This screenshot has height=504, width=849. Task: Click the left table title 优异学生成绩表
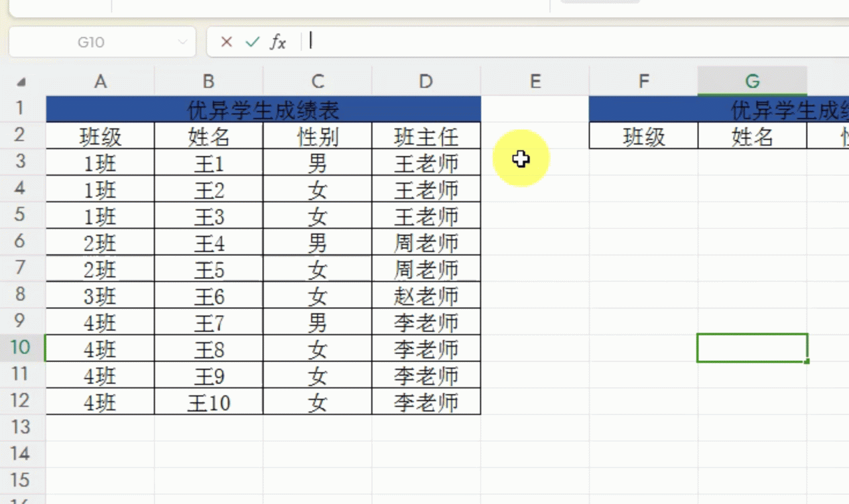pos(263,109)
